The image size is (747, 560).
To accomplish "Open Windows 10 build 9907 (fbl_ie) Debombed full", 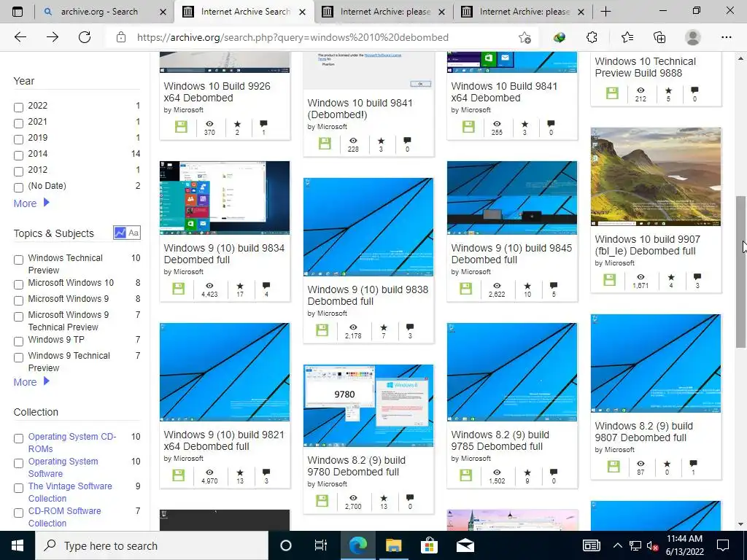I will tap(648, 245).
